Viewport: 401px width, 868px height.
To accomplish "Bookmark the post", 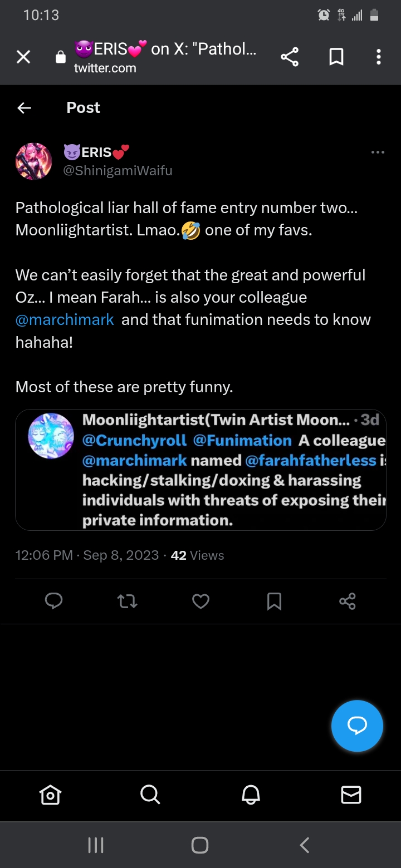I will click(x=274, y=601).
